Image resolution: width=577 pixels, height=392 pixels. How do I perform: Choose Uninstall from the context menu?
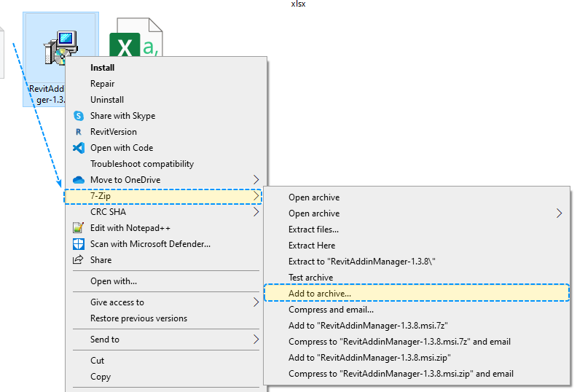click(166, 100)
